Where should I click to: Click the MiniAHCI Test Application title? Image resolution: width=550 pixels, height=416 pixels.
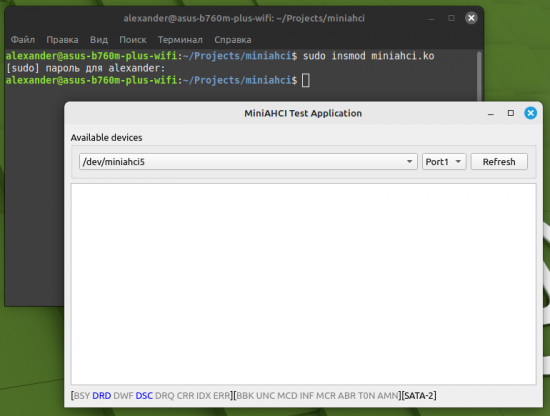coord(303,113)
